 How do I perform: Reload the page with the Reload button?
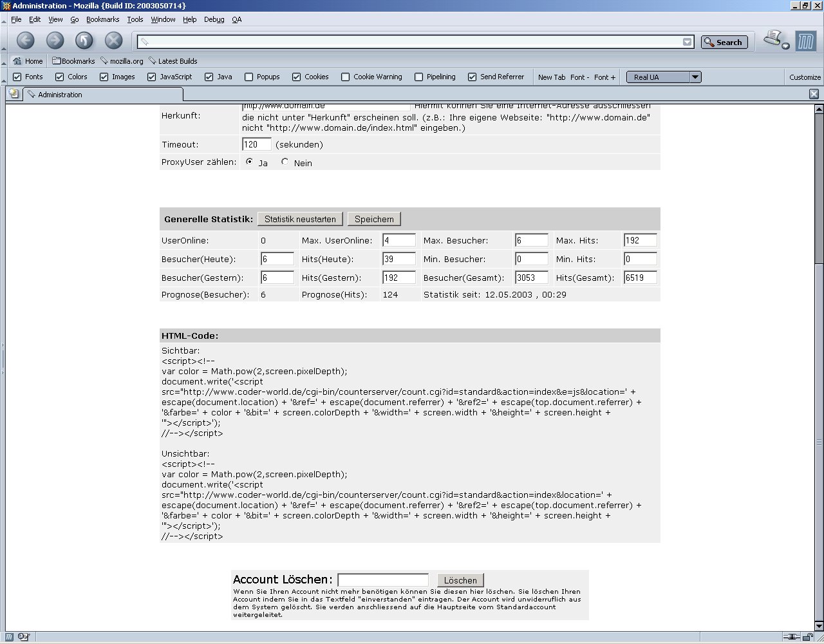tap(84, 41)
